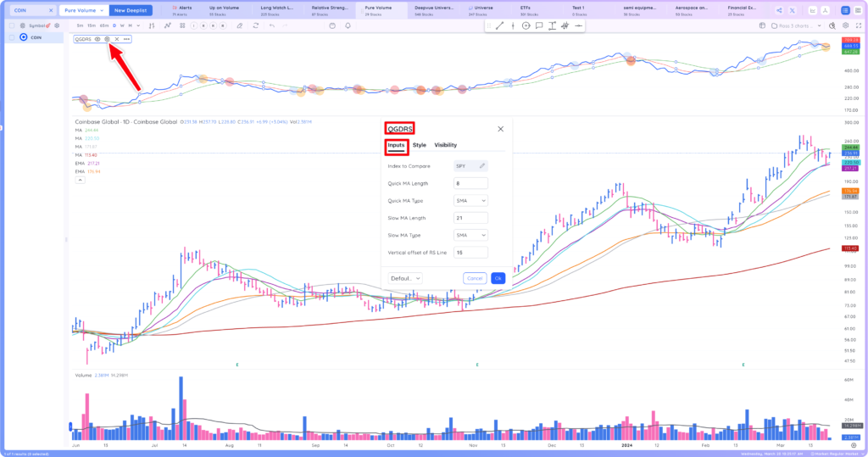Select the circle drawing tool
Viewport: 868px width, 457px height.
(x=526, y=25)
